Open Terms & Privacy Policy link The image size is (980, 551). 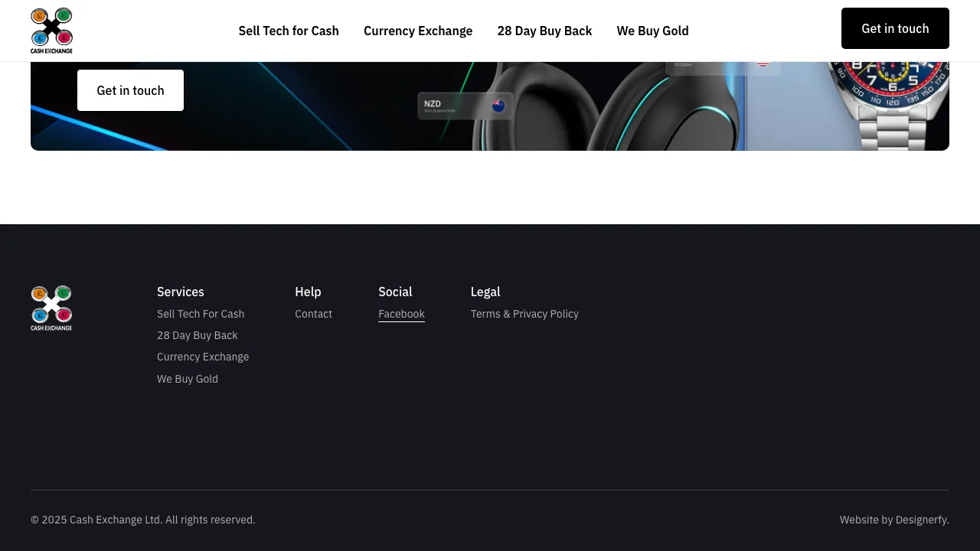click(x=524, y=314)
